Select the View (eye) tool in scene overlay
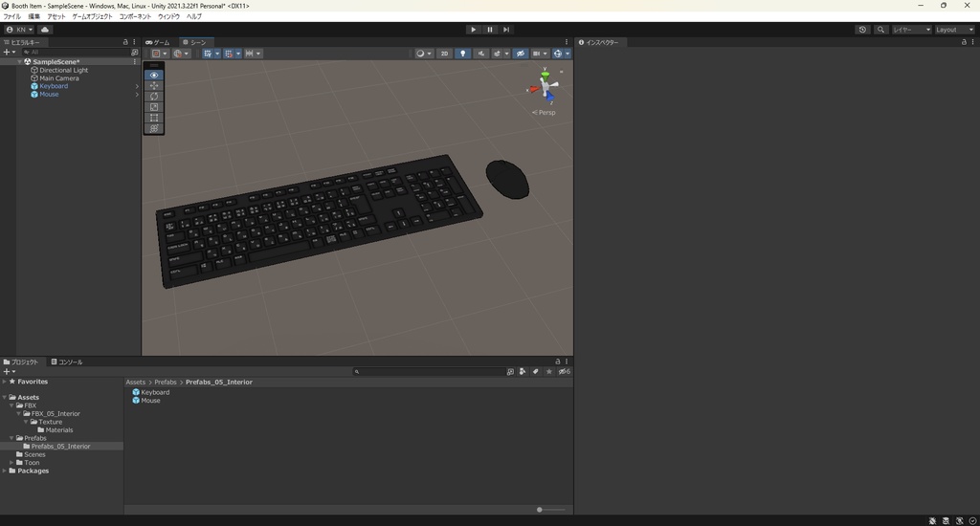The image size is (980, 526). [154, 75]
